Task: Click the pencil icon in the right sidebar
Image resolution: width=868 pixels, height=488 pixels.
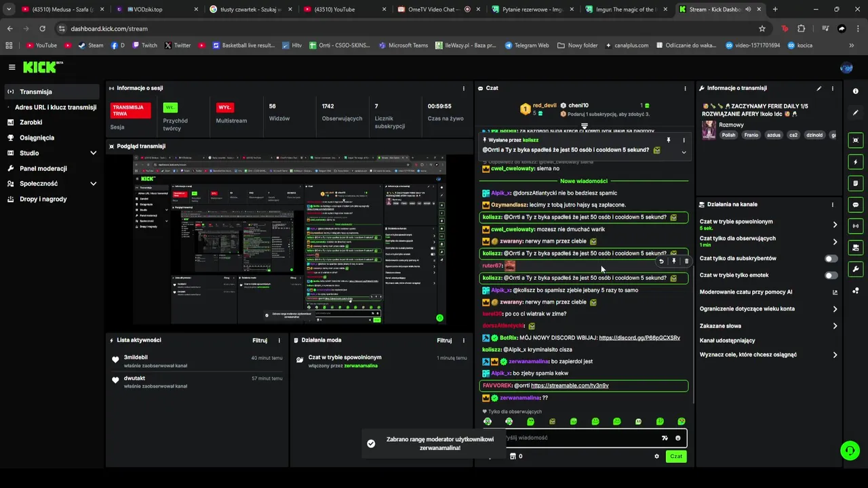Action: point(856,113)
